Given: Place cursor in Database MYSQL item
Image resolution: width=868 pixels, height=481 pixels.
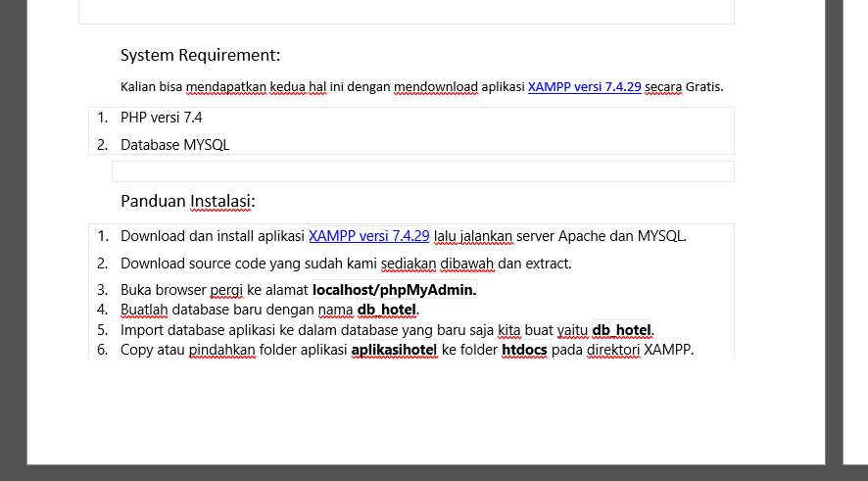Looking at the screenshot, I should 175,145.
